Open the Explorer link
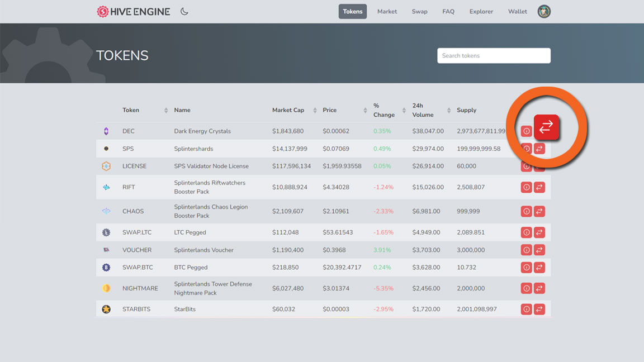The height and width of the screenshot is (362, 644). (481, 12)
